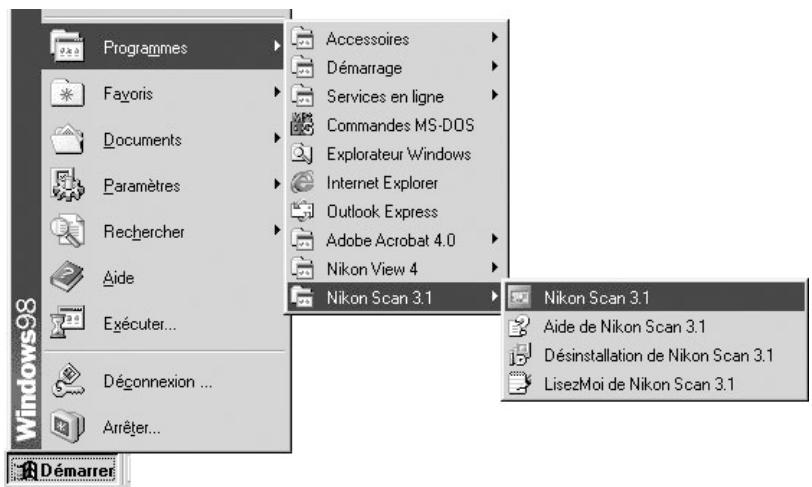The width and height of the screenshot is (812, 487).
Task: Expand Rechercher submenu arrow
Action: [277, 230]
